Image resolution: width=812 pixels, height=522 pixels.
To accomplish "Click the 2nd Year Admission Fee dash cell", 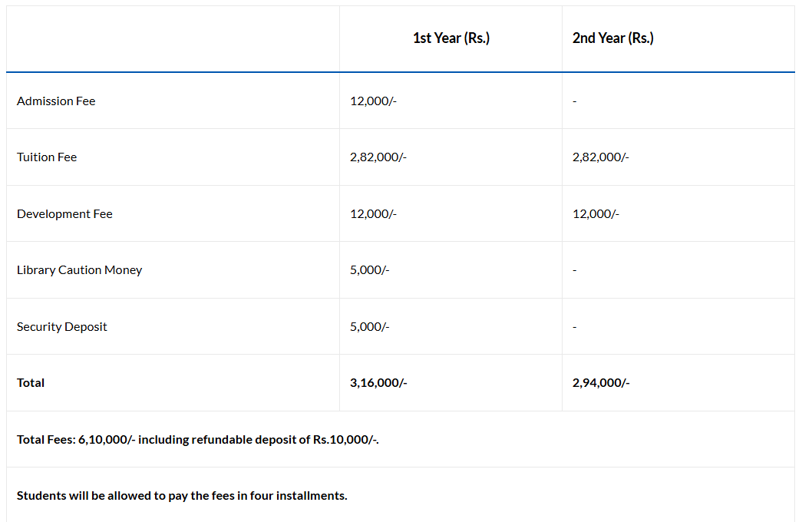I will coord(575,101).
